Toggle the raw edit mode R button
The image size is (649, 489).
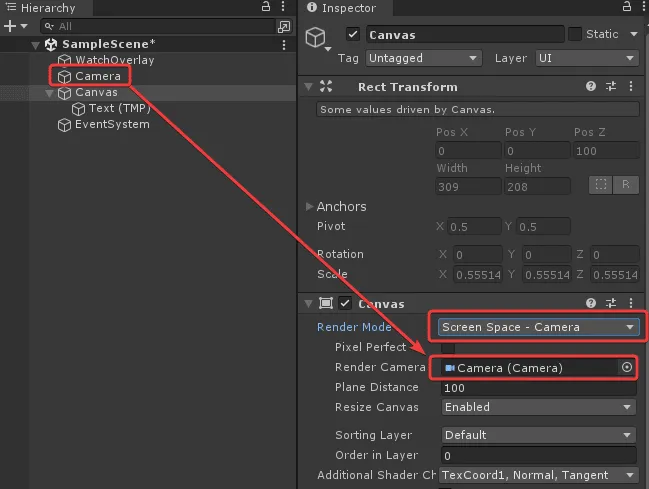click(626, 185)
